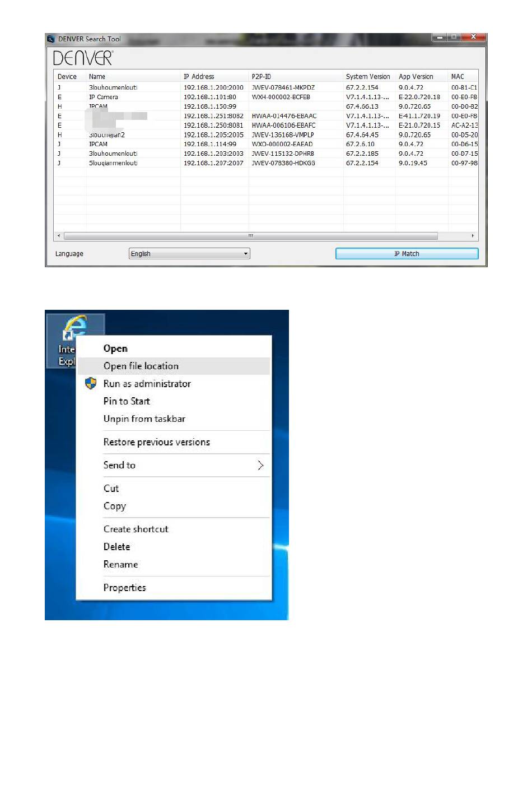Click IP address 192.168.1.250:8081
532x795 pixels.
click(x=213, y=125)
